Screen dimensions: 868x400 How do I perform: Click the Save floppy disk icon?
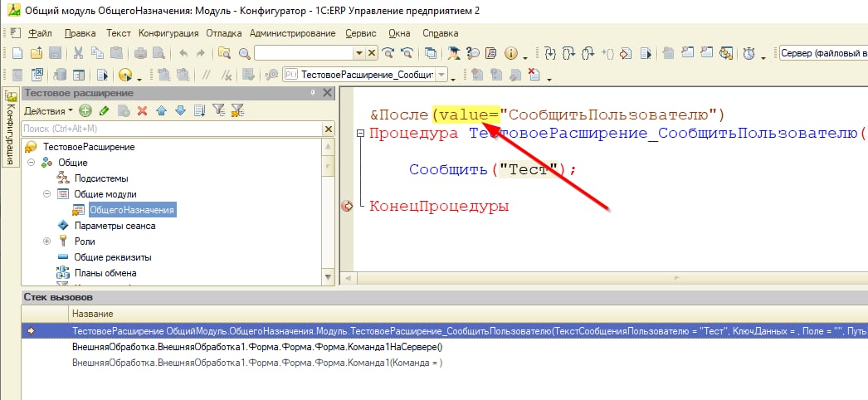coord(55,53)
